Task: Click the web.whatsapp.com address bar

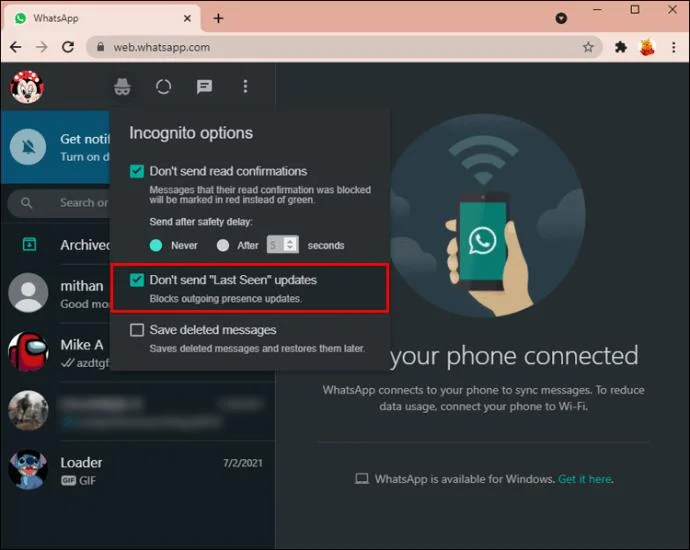Action: [x=344, y=47]
